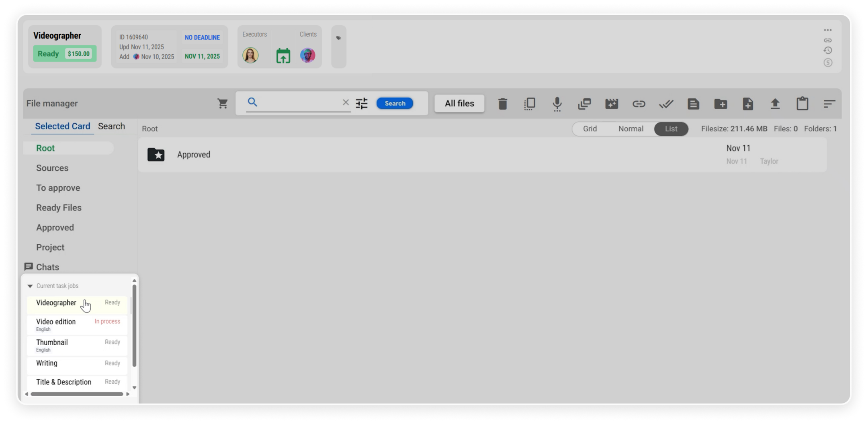This screenshot has width=868, height=424.
Task: Click the double checkmark icon
Action: click(666, 104)
